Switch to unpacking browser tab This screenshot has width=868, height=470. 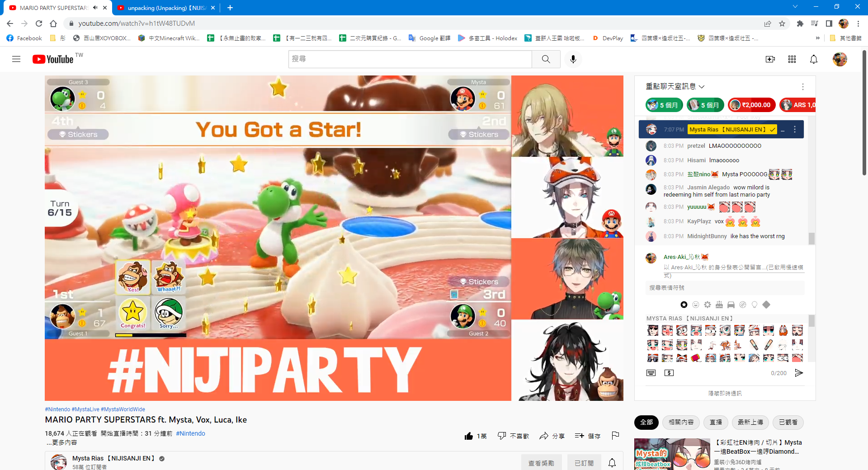(162, 8)
